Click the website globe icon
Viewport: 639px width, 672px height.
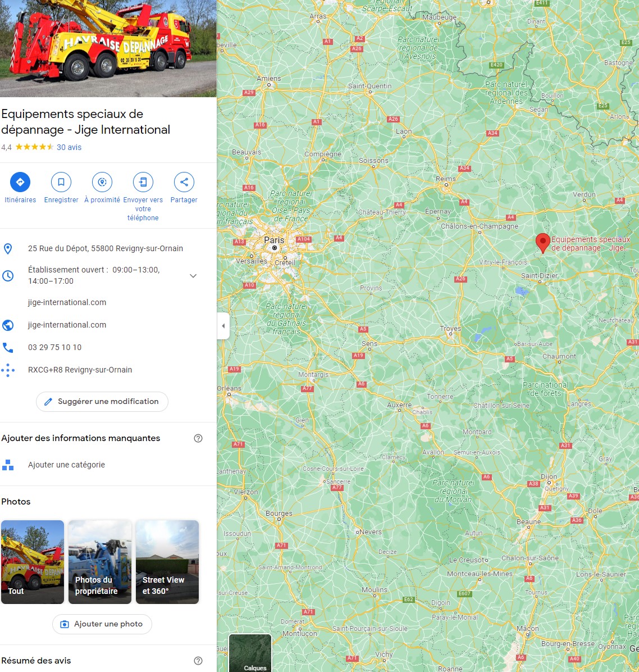click(8, 325)
